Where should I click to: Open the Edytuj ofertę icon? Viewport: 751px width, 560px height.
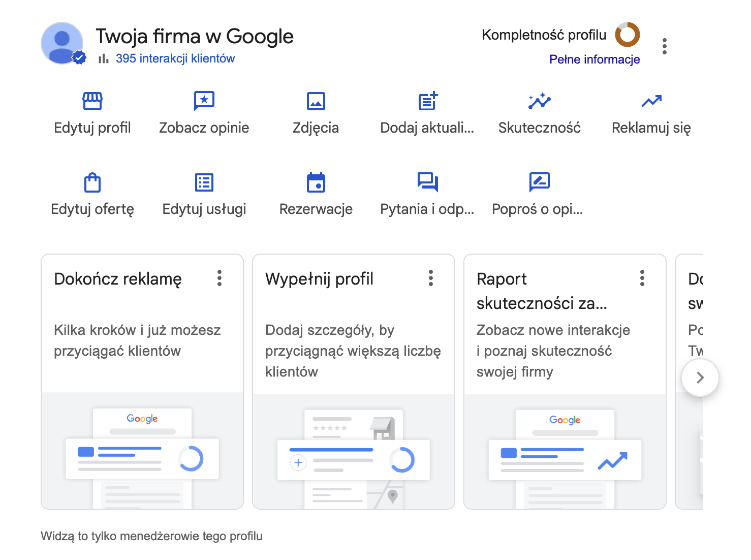click(92, 182)
